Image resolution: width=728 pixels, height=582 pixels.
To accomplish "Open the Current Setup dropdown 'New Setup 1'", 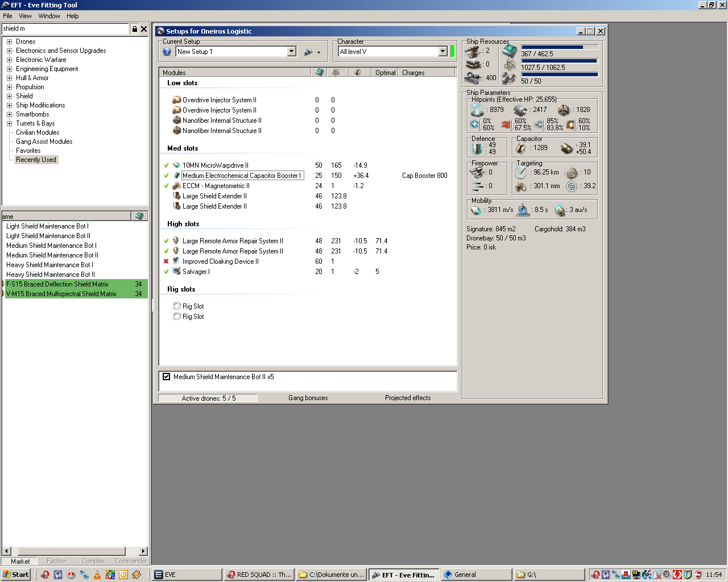I will pos(292,52).
